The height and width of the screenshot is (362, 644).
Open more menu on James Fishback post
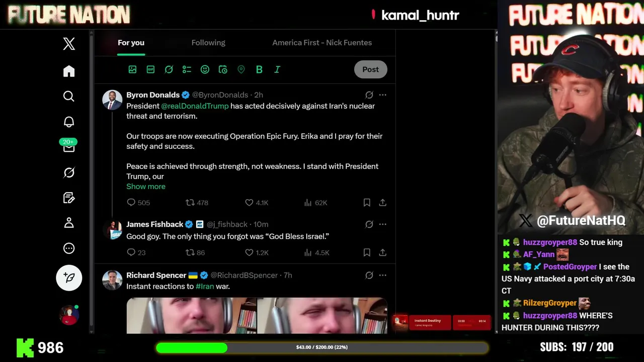tap(383, 224)
